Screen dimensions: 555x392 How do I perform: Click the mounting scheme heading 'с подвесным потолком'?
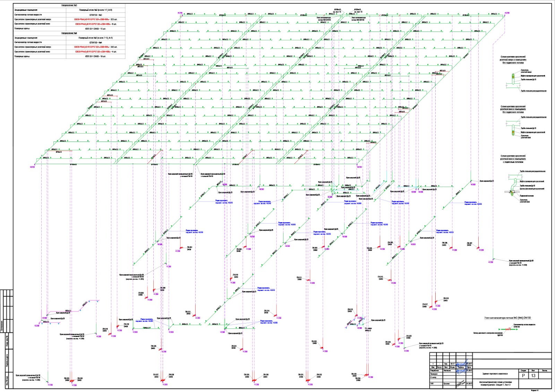pos(513,162)
